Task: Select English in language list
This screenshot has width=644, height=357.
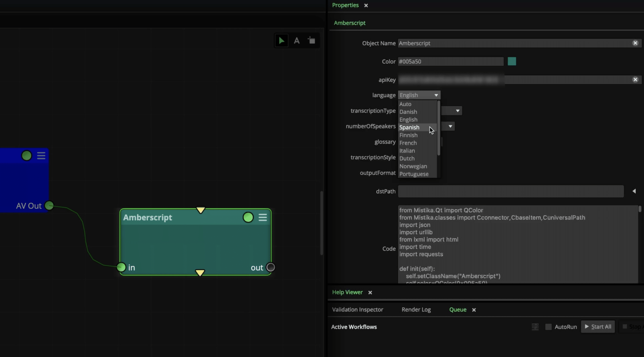Action: (x=418, y=120)
